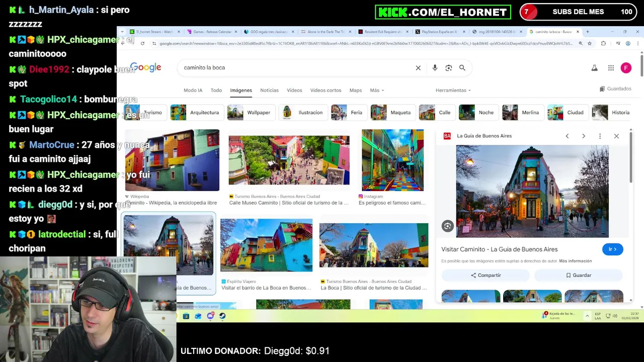
Task: Filter images by Ilustracion chip
Action: (302, 113)
